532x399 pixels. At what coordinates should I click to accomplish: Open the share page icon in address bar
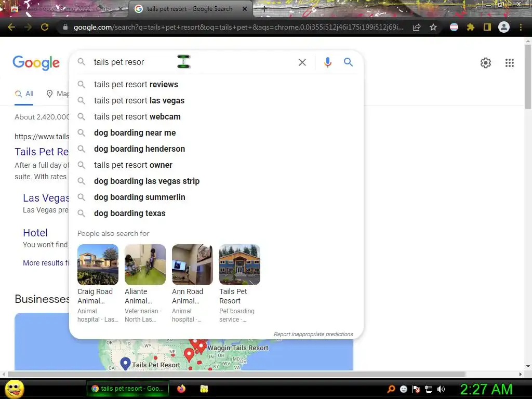(417, 27)
